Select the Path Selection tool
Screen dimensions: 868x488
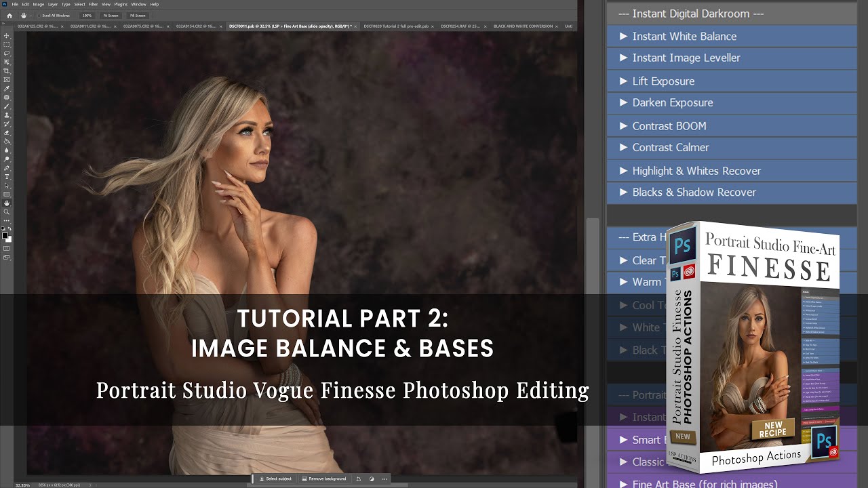[7, 185]
